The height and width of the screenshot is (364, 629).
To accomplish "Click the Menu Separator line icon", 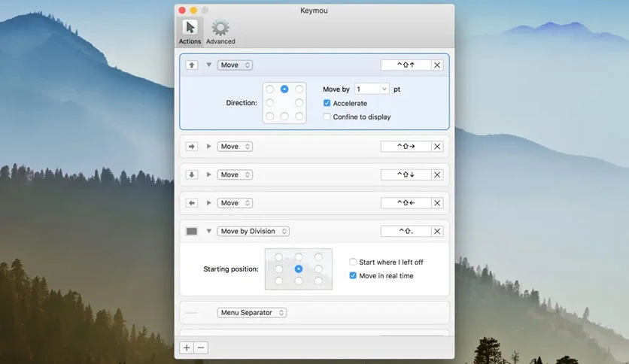I will click(x=192, y=313).
